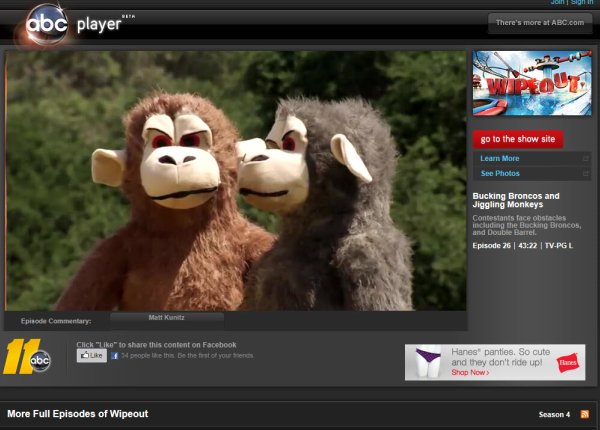The image size is (600, 430).
Task: Click the "Episode 26" text
Action: 491,246
